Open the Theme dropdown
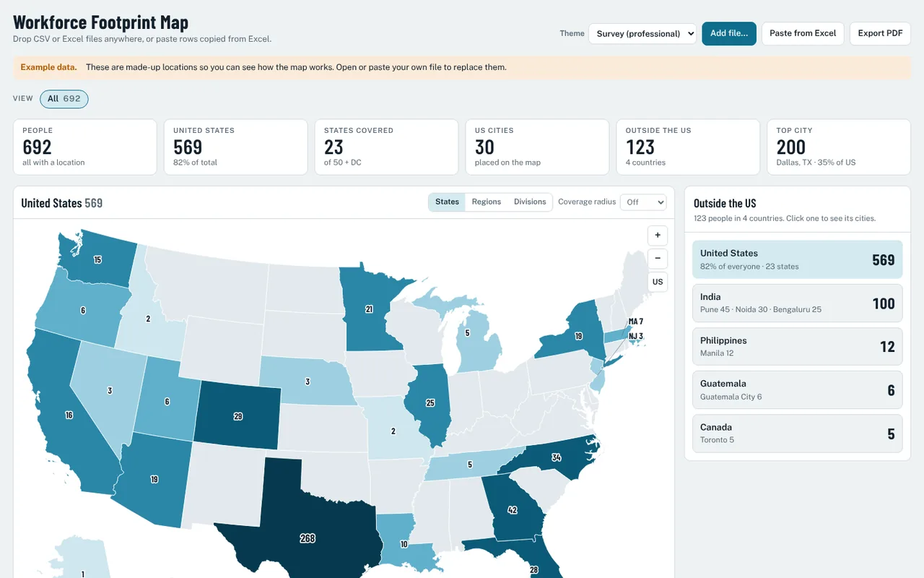This screenshot has width=924, height=578. pyautogui.click(x=642, y=33)
